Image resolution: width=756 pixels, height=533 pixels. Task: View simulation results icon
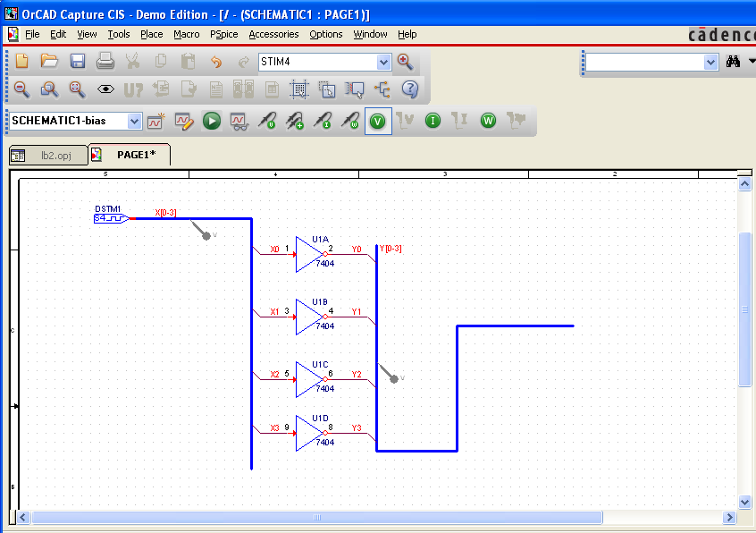pyautogui.click(x=239, y=121)
